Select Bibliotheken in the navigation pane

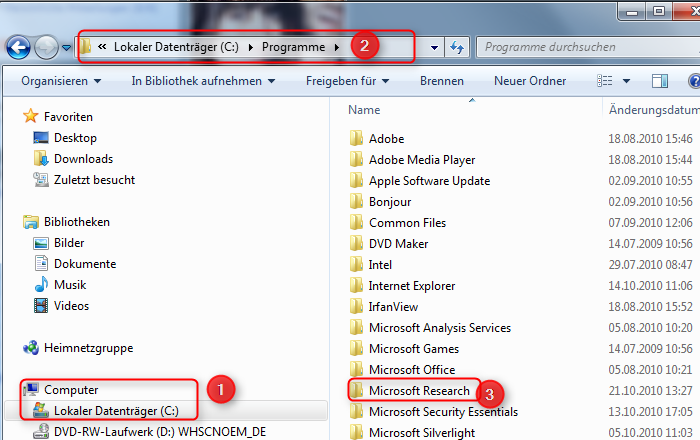point(77,222)
